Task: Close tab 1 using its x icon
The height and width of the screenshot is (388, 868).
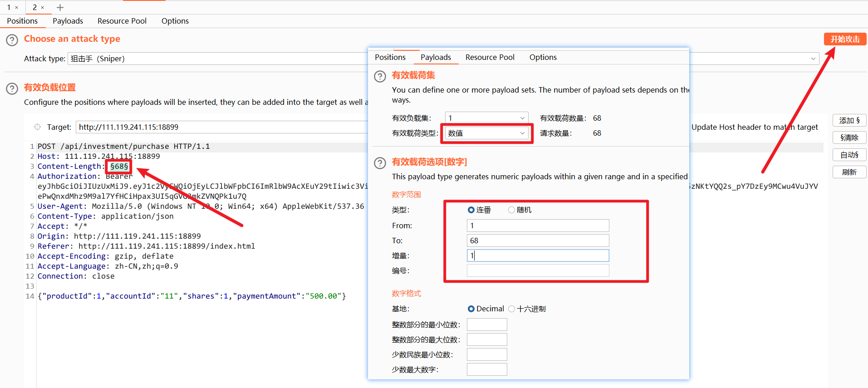Action: tap(17, 8)
